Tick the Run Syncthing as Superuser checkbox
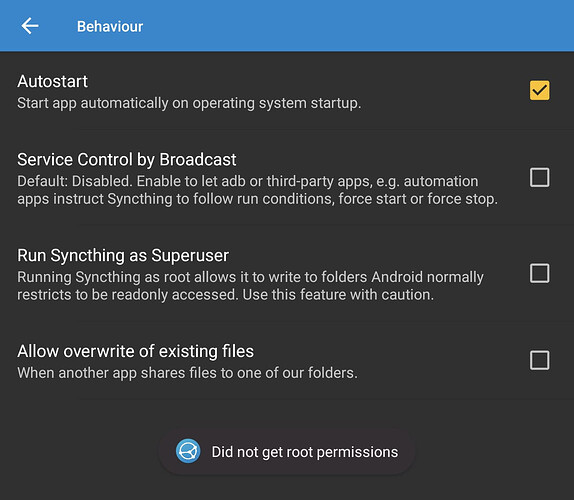 (x=539, y=273)
